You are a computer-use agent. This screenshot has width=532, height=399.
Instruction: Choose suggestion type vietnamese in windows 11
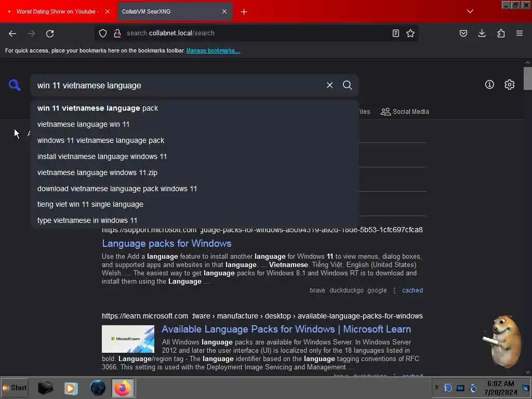pos(195,220)
